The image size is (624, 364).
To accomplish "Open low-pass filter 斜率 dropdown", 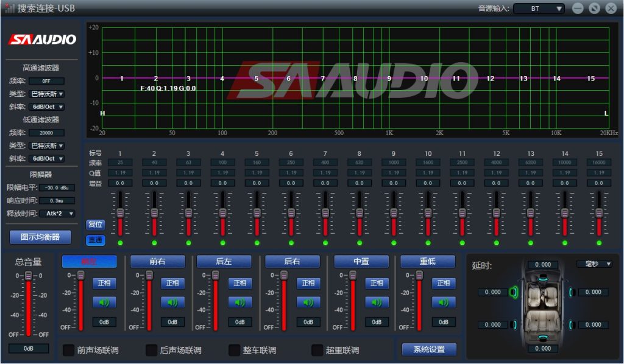I will click(x=46, y=158).
